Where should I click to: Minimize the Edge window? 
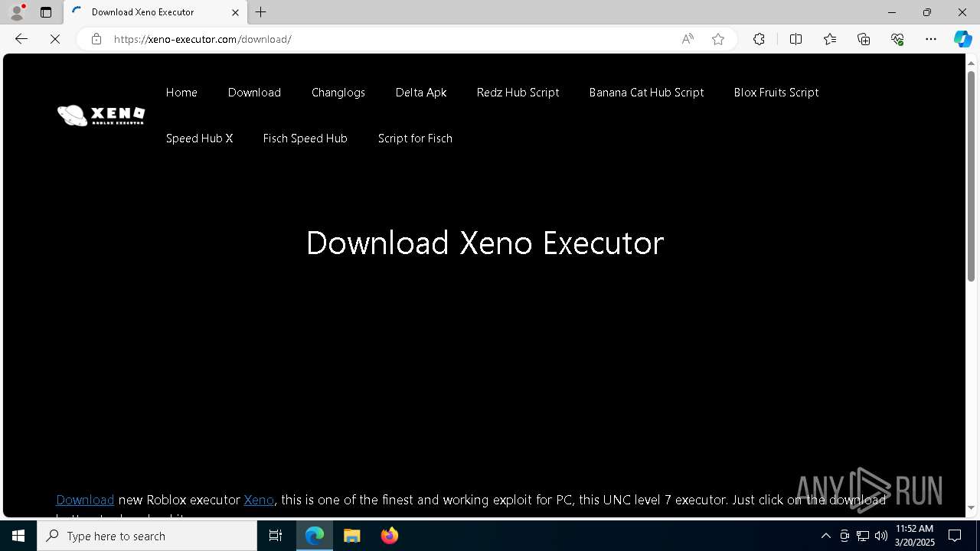pyautogui.click(x=892, y=12)
